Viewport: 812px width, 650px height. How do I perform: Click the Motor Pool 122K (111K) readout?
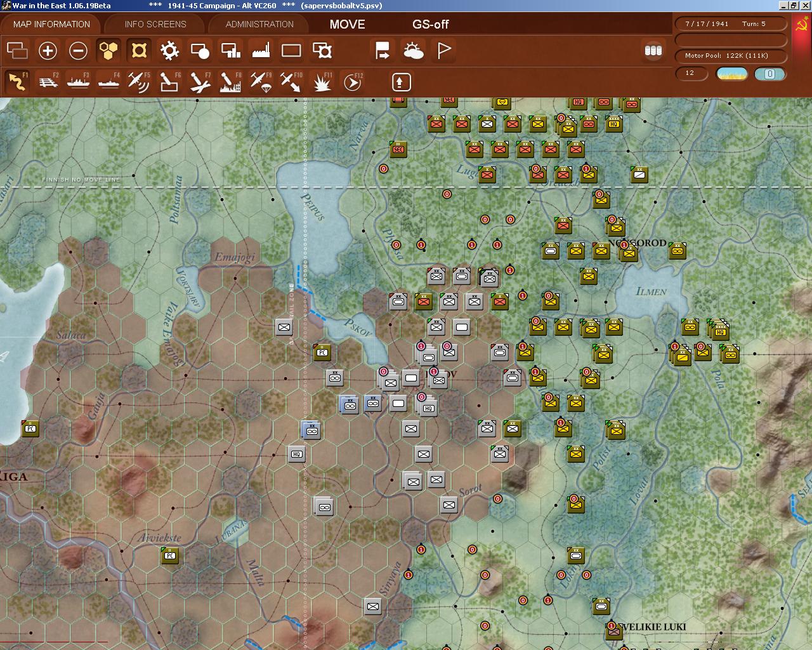[x=731, y=56]
